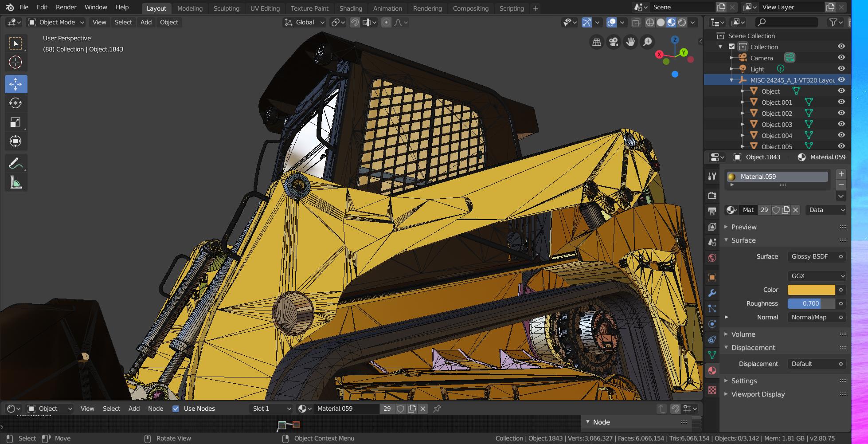Switch to the Shading workspace tab
The image size is (868, 444).
point(351,8)
